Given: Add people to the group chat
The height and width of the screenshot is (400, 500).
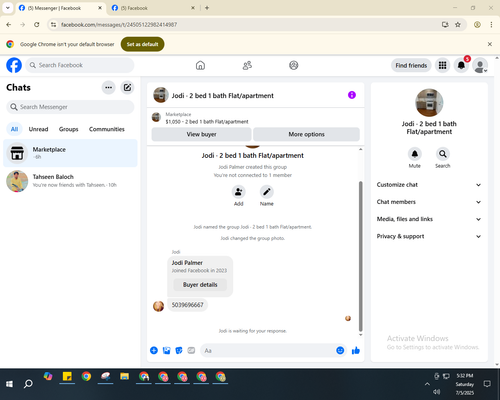Looking at the screenshot, I should (x=238, y=192).
